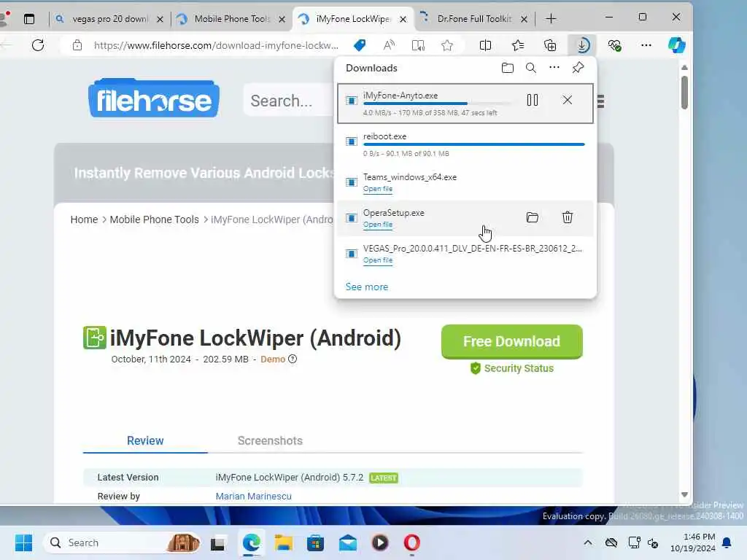
Task: Close the Mobile Phone Tools tab
Action: [282, 20]
